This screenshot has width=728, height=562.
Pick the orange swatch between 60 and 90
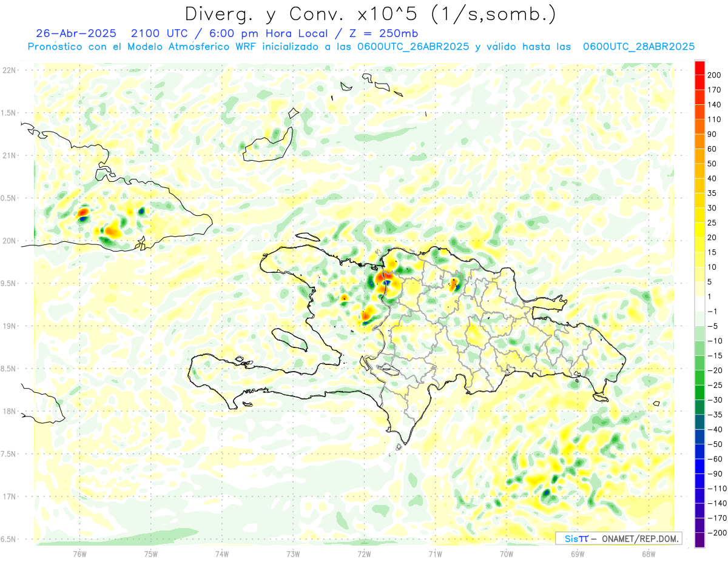(700, 142)
